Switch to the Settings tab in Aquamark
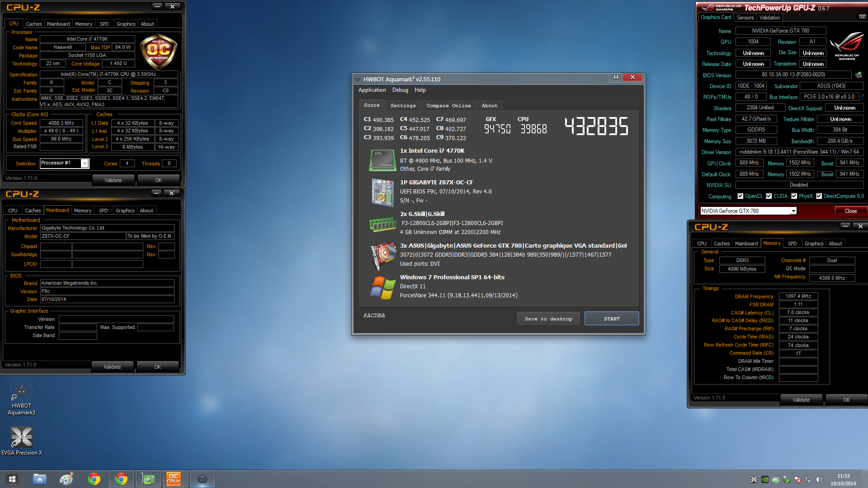868x488 pixels. point(403,105)
